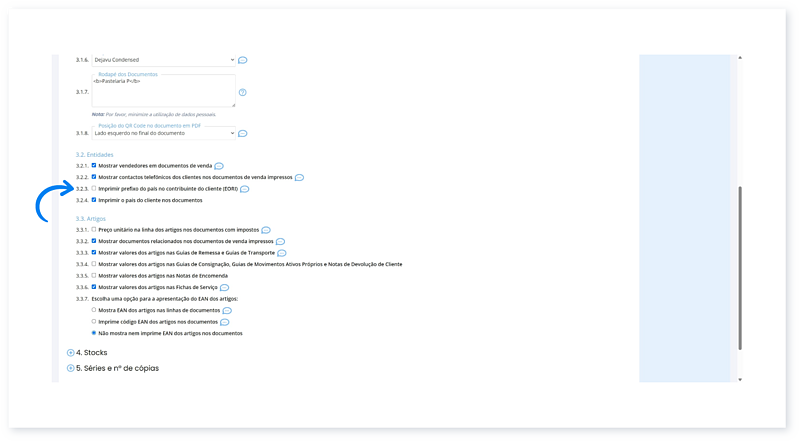Enable 'Imprimir prefixo do país no contribuinte' checkbox
This screenshot has height=442, width=800.
(94, 188)
